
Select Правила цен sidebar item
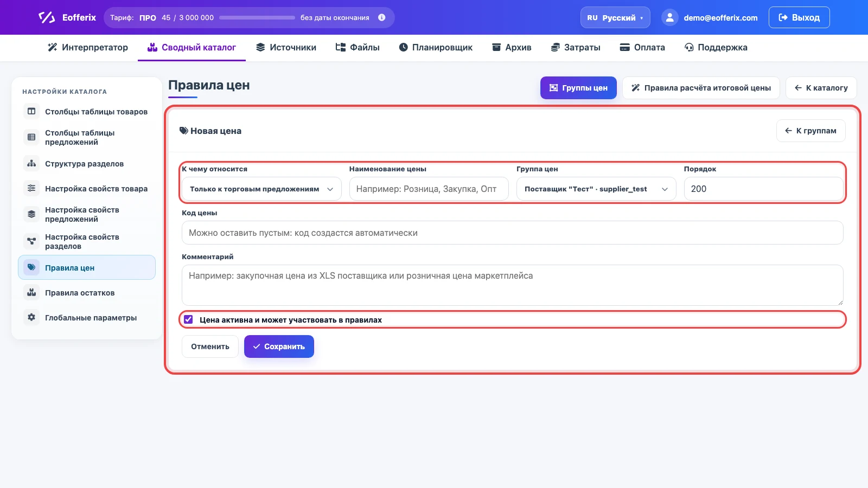[x=87, y=267]
